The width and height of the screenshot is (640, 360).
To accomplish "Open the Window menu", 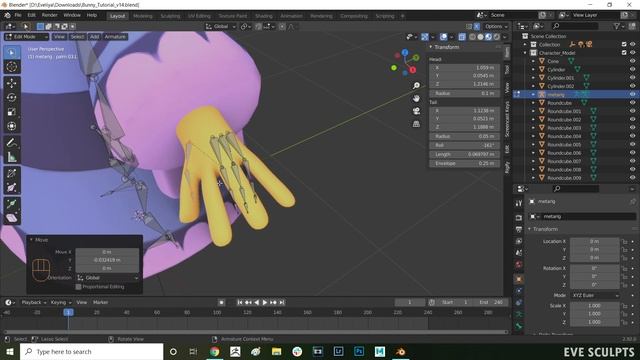I will click(x=71, y=15).
